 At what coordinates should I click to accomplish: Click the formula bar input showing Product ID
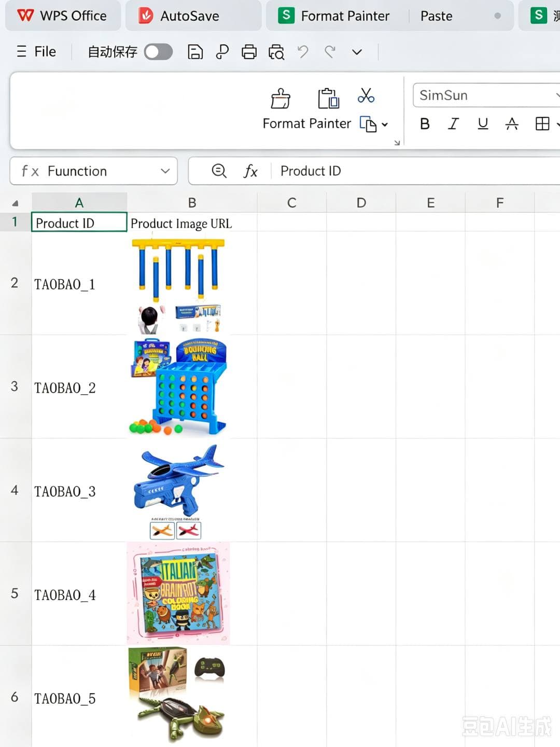tap(415, 171)
